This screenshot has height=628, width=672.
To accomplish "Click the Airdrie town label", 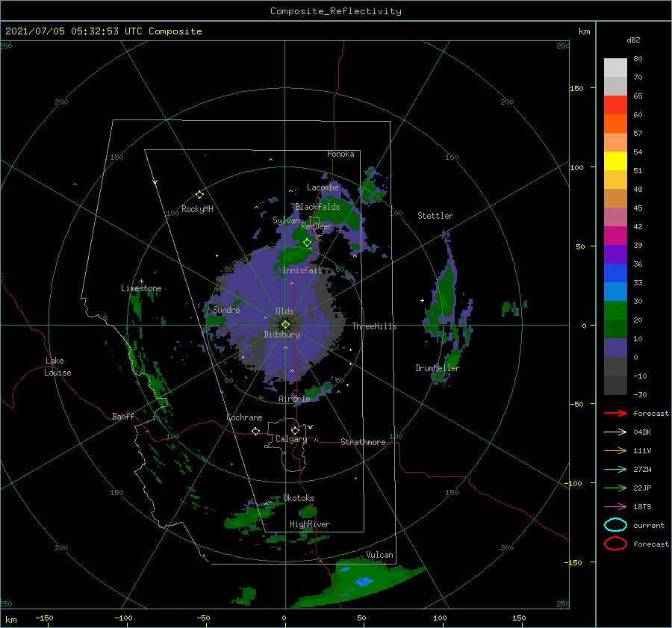I will (294, 399).
